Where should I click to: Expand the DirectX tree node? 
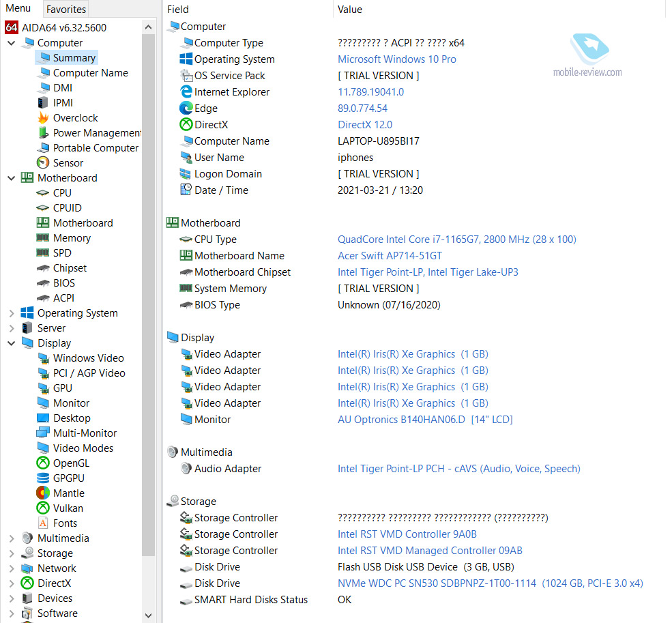click(x=12, y=583)
